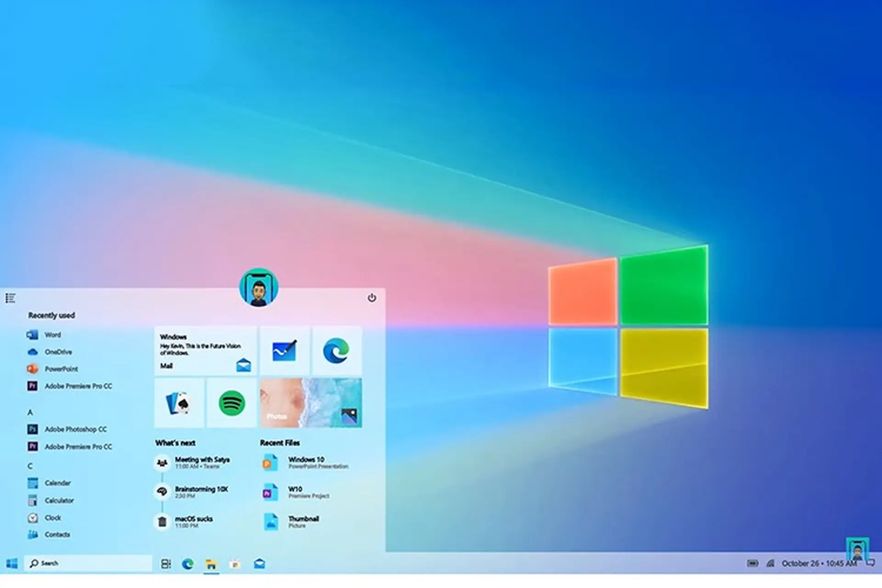Open Mail from the taskbar
This screenshot has height=588, width=882.
point(260,563)
